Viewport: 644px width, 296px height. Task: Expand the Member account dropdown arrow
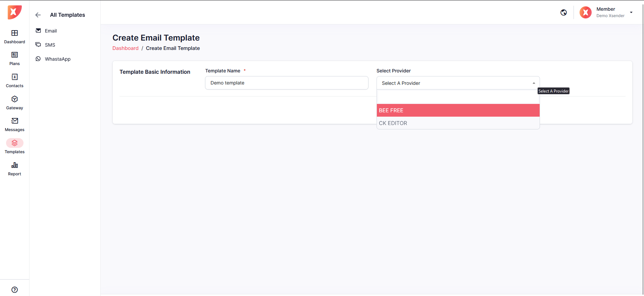[x=631, y=12]
